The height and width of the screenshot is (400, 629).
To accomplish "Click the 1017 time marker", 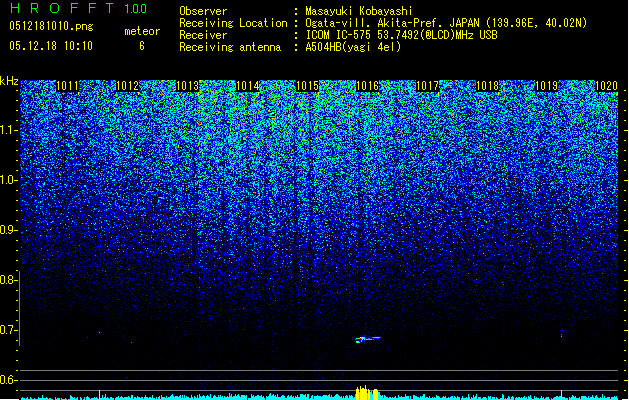I will click(428, 86).
